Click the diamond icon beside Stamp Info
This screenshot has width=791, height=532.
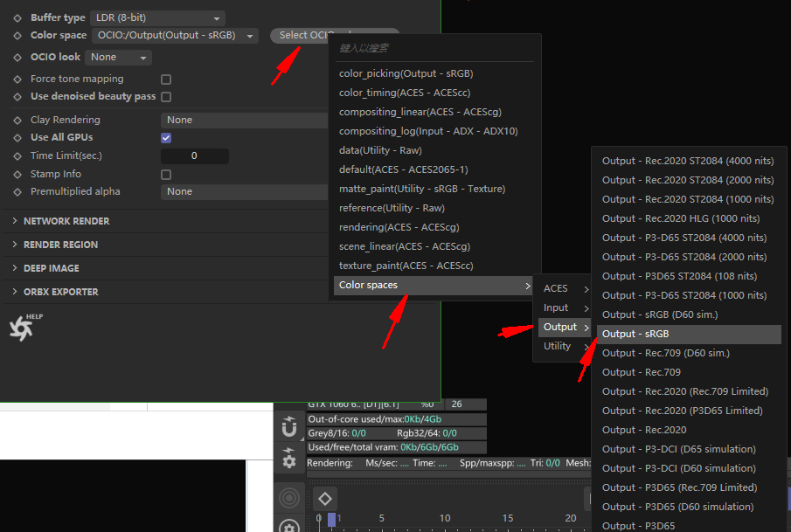tap(17, 175)
